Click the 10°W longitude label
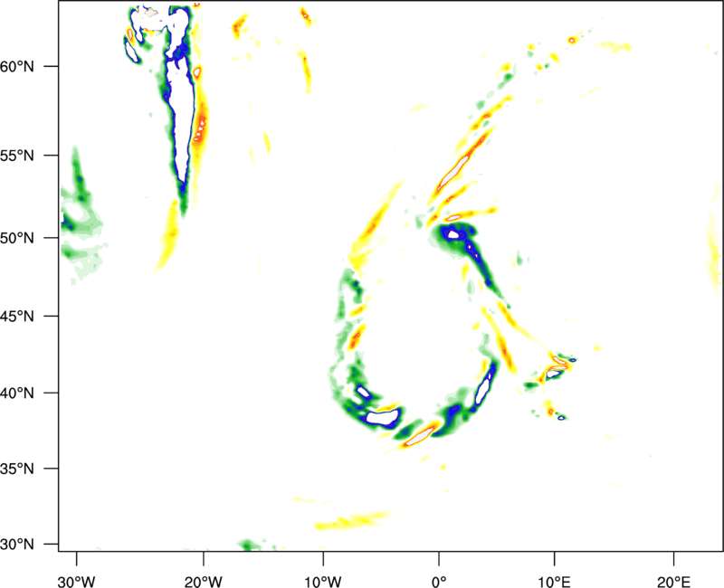The width and height of the screenshot is (724, 588). (x=323, y=582)
